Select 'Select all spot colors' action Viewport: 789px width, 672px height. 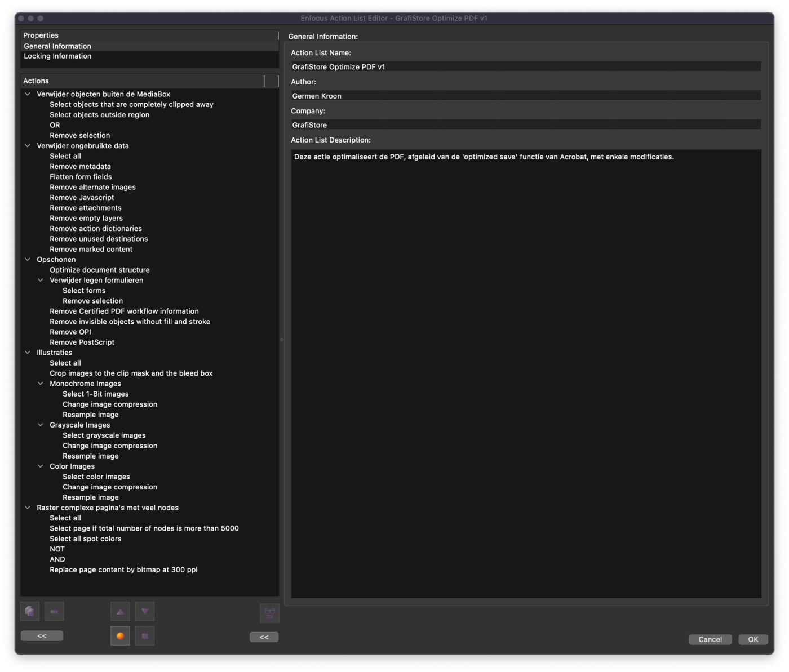point(85,539)
